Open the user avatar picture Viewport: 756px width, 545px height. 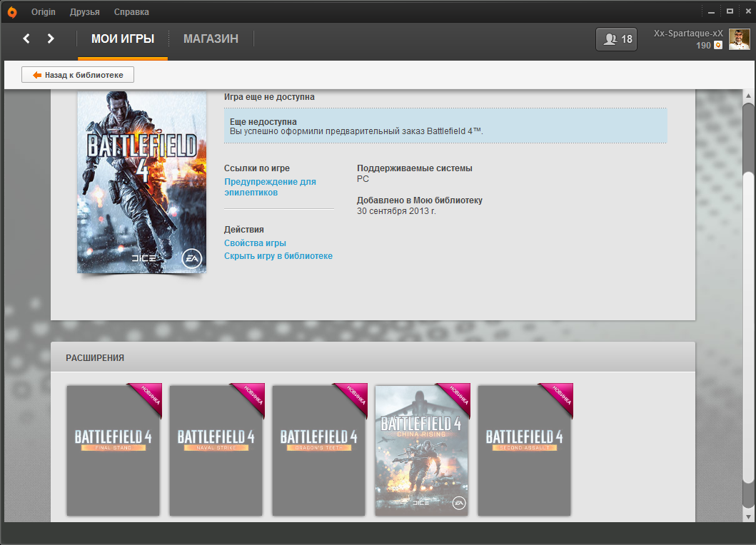[739, 39]
